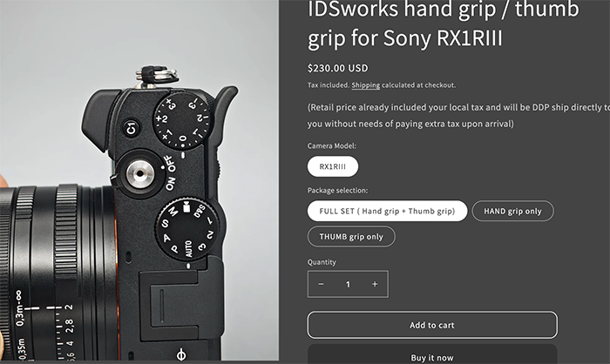This screenshot has height=364, width=610.
Task: Select THUMB grip only package
Action: point(351,237)
